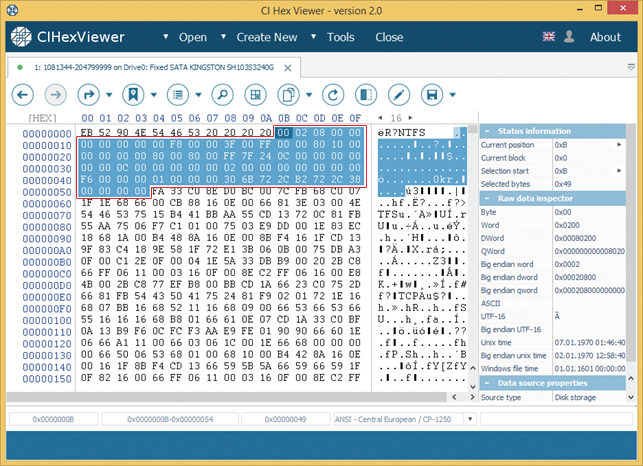The width and height of the screenshot is (643, 466).
Task: Click offset row 00000150
Action: (47, 379)
